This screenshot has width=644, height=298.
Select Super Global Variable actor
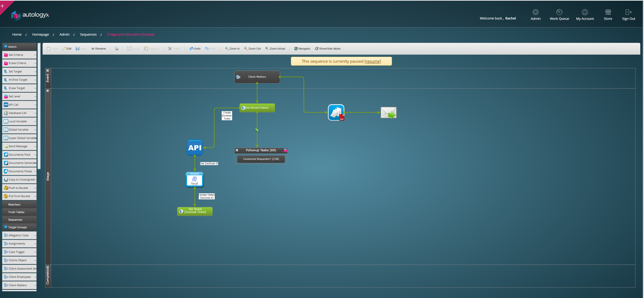(19, 138)
